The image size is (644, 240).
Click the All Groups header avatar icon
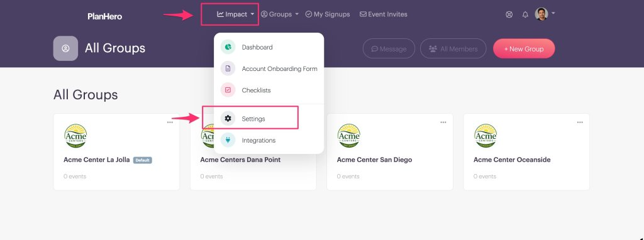tap(65, 48)
